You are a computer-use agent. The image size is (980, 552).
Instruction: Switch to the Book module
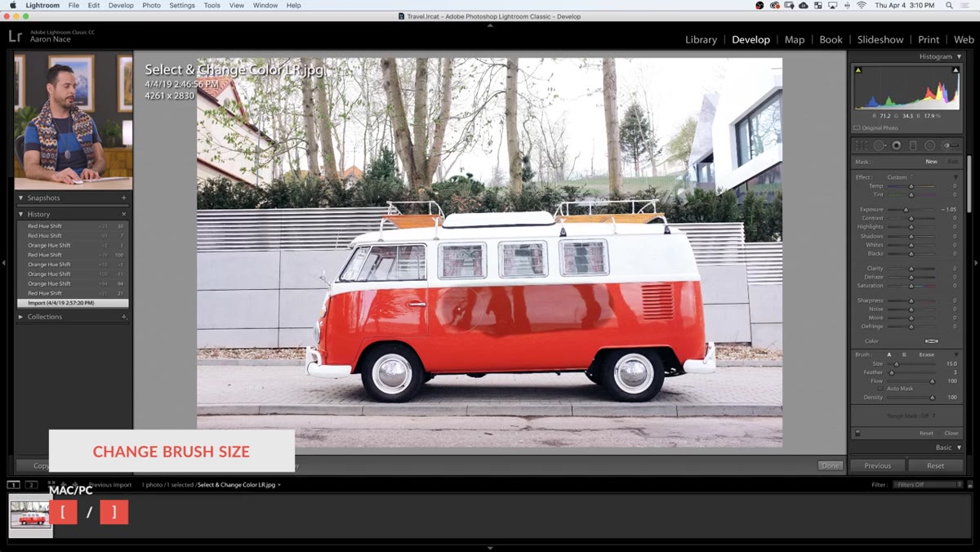[831, 39]
